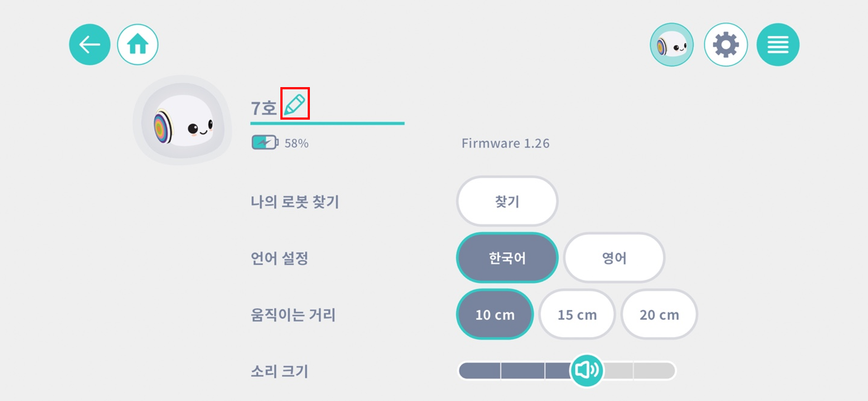
Task: Click the large robot profile picture
Action: (182, 120)
